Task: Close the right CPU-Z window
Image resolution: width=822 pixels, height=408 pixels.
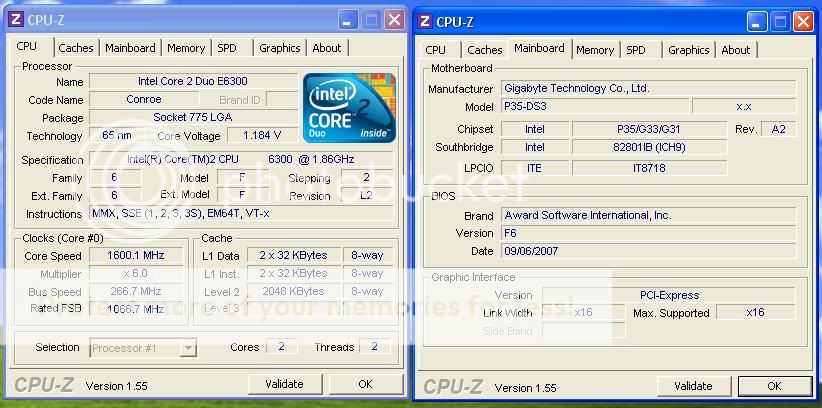Action: click(803, 22)
